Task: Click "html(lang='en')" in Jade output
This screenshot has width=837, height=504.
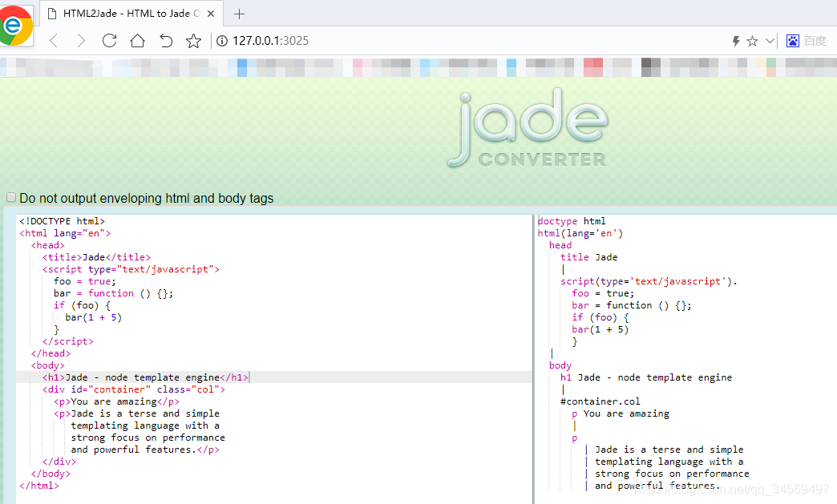Action: [x=580, y=233]
